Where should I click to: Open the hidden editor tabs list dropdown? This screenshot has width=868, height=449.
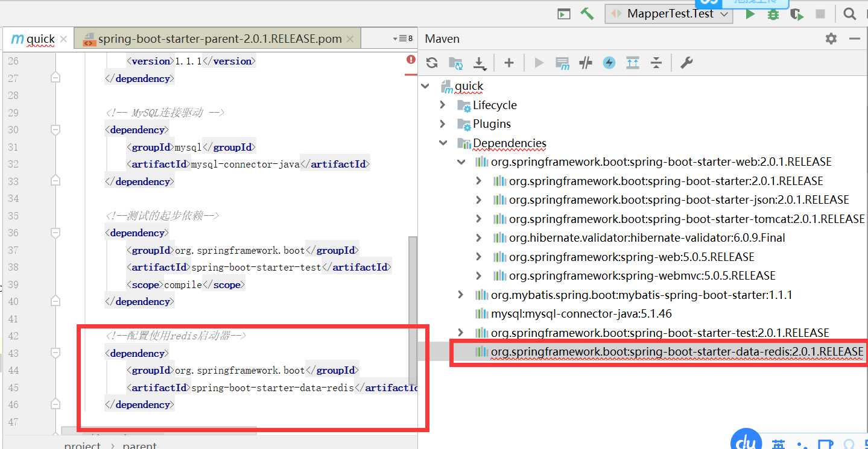pyautogui.click(x=402, y=39)
